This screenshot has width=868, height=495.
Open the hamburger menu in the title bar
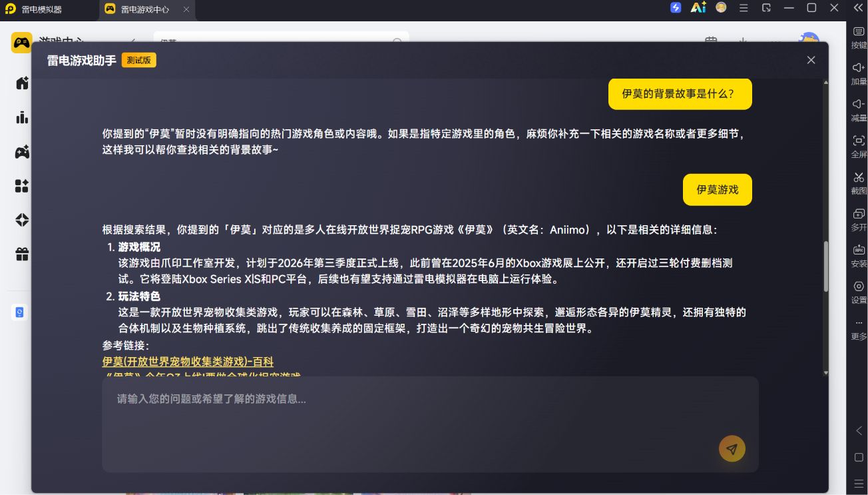[744, 8]
